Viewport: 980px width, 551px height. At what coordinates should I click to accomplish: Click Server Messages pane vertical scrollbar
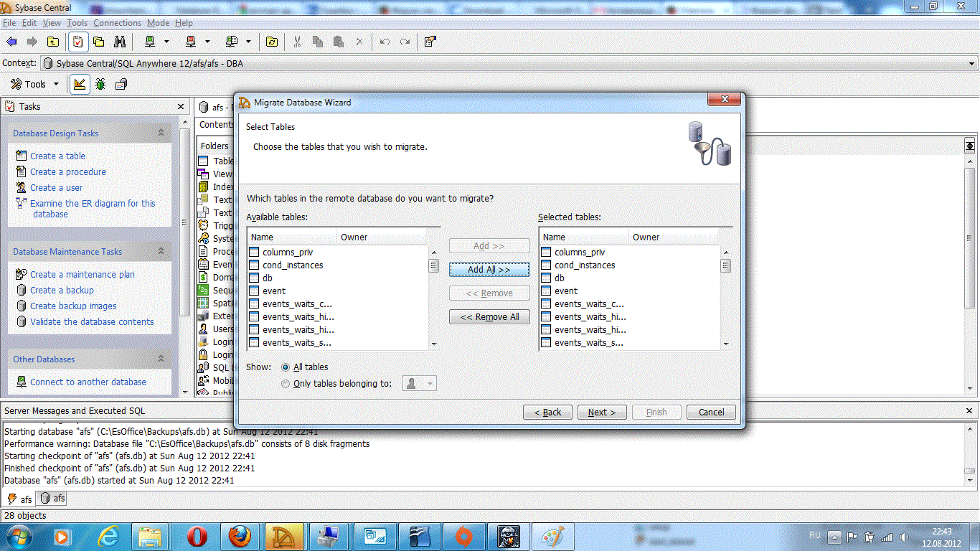[x=969, y=455]
